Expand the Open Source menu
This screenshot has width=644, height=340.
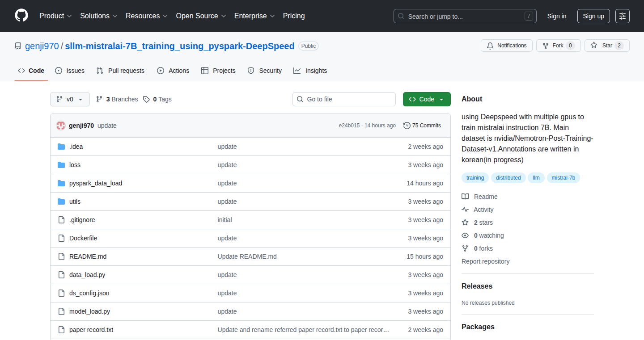coord(201,16)
